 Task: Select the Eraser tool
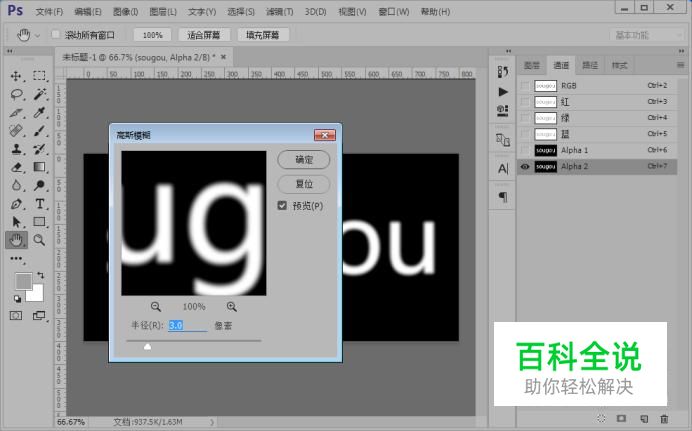pos(16,167)
